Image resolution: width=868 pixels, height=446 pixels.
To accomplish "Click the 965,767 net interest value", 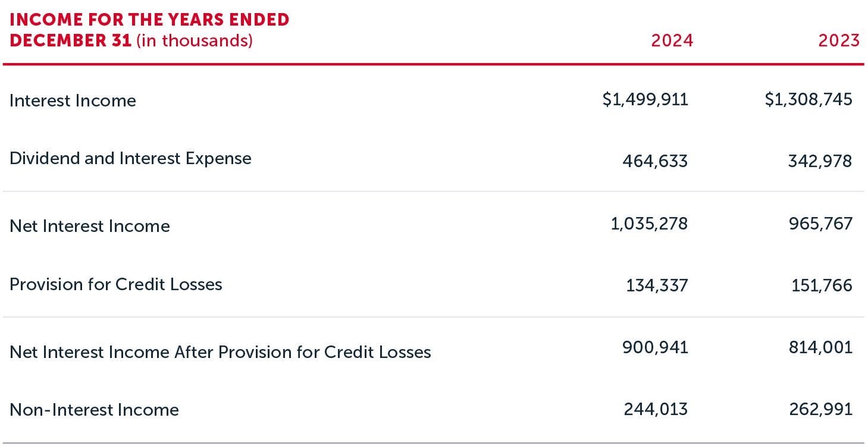I will 819,224.
